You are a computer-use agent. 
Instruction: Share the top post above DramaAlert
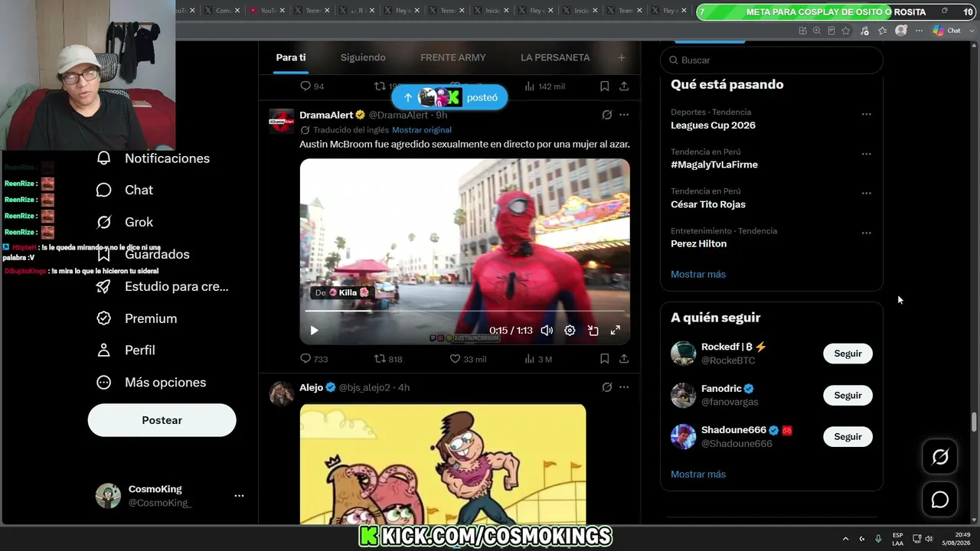(624, 86)
